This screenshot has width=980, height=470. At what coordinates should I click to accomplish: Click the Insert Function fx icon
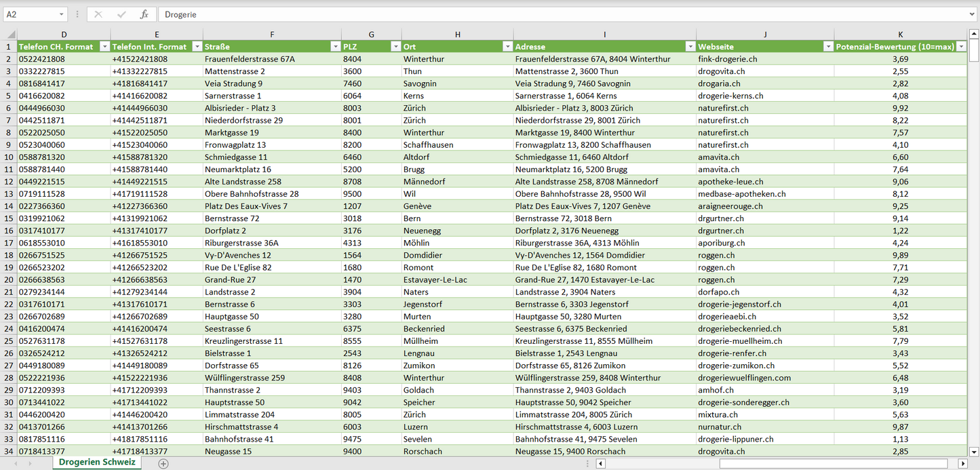point(144,14)
